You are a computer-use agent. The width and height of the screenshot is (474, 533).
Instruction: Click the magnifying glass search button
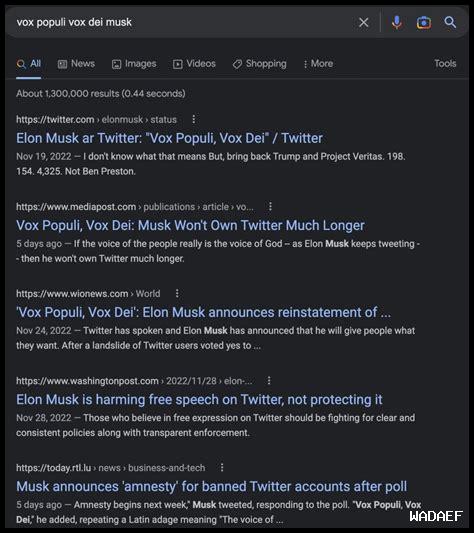(x=450, y=22)
